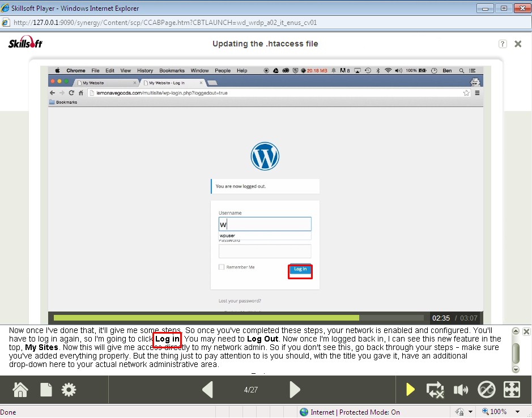
Task: Reload the page with Chrome refresh icon
Action: click(x=71, y=93)
